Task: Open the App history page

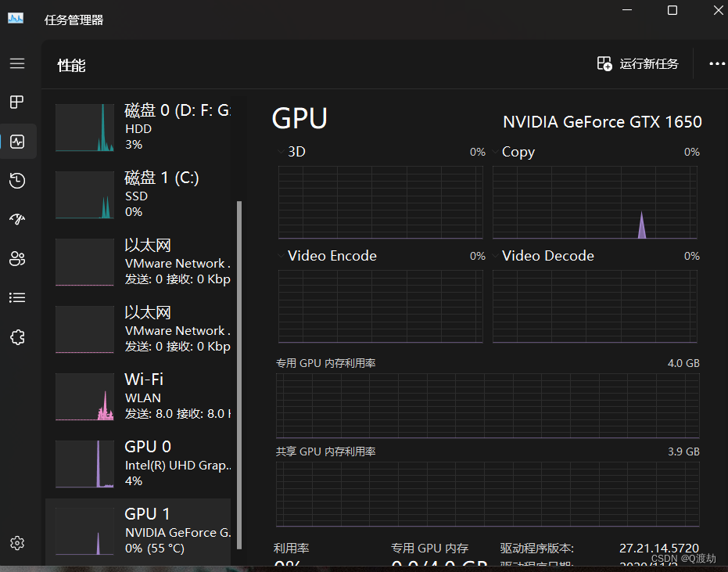Action: coord(17,181)
